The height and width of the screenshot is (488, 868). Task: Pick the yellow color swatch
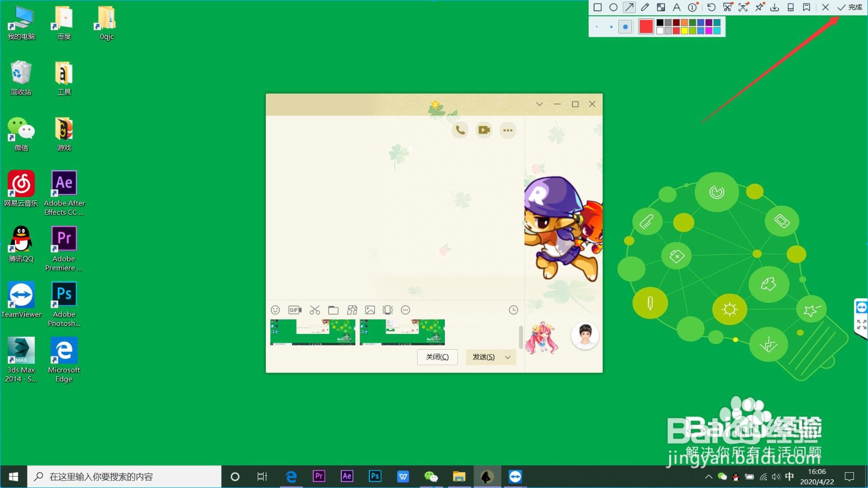tap(685, 31)
